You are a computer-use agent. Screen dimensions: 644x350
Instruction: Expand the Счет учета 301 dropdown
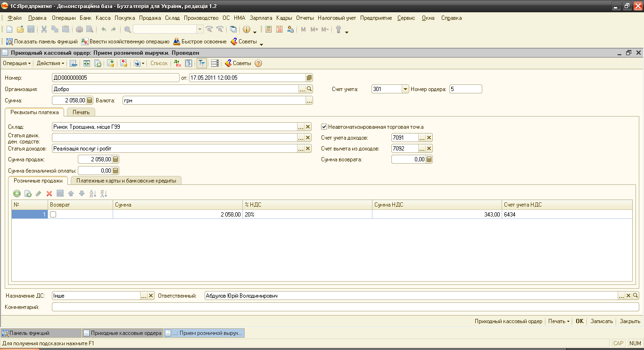(x=405, y=89)
